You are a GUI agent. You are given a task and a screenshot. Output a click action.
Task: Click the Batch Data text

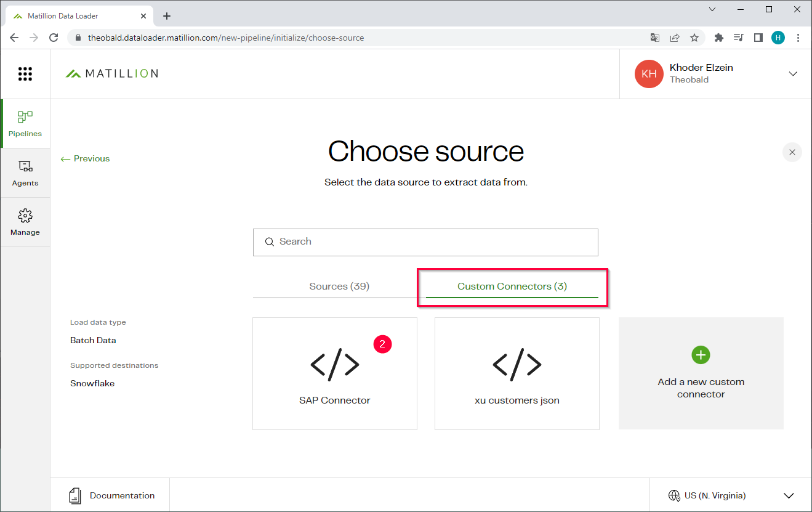(93, 340)
